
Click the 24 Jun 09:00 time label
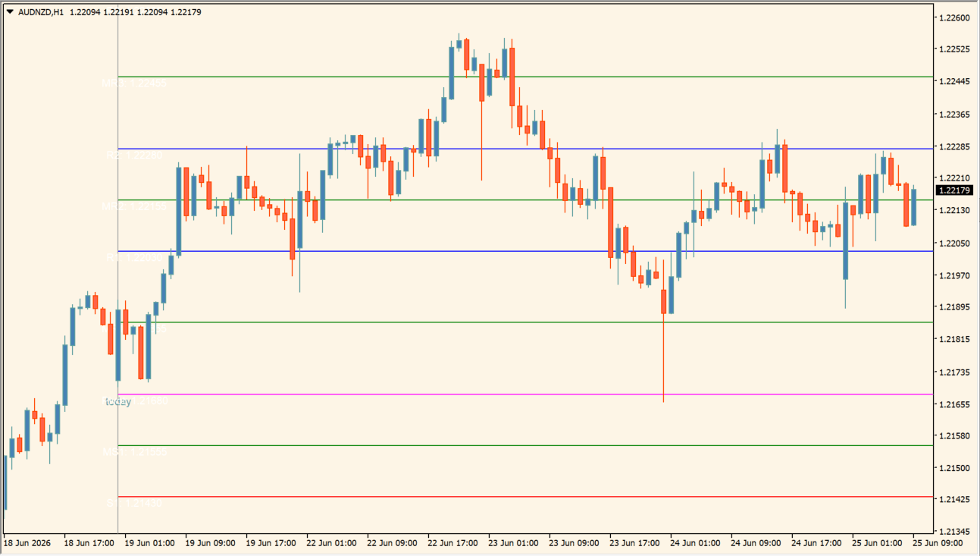coord(756,543)
